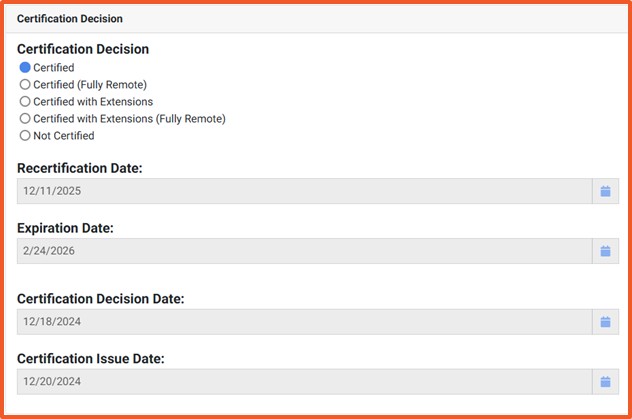The image size is (632, 419).
Task: Choose Certified (Fully Remote) option
Action: coord(25,84)
